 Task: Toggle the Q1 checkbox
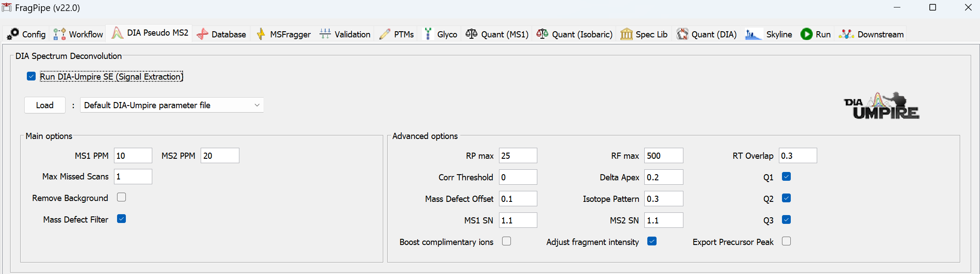pyautogui.click(x=786, y=176)
